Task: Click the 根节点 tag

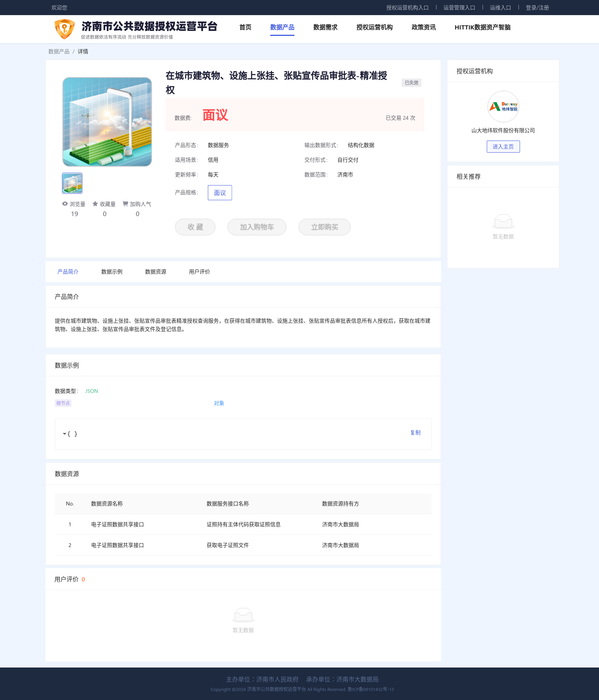Action: pos(63,403)
